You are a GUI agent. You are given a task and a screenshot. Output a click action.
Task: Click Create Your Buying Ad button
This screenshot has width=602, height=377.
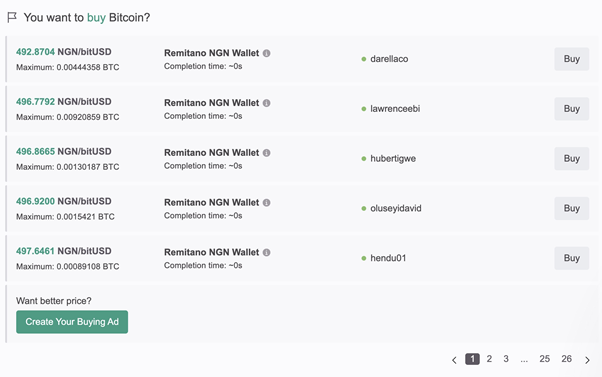pyautogui.click(x=72, y=322)
